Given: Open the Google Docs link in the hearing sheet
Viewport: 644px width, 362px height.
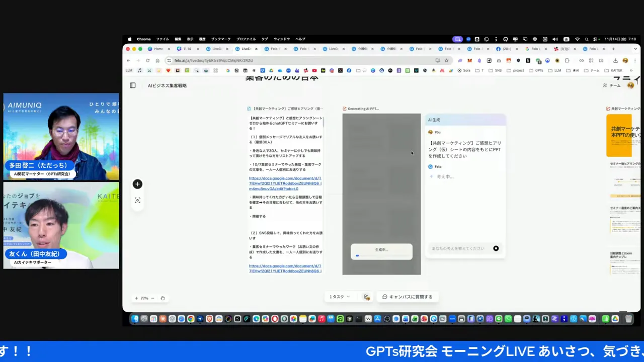Looking at the screenshot, I should [285, 183].
